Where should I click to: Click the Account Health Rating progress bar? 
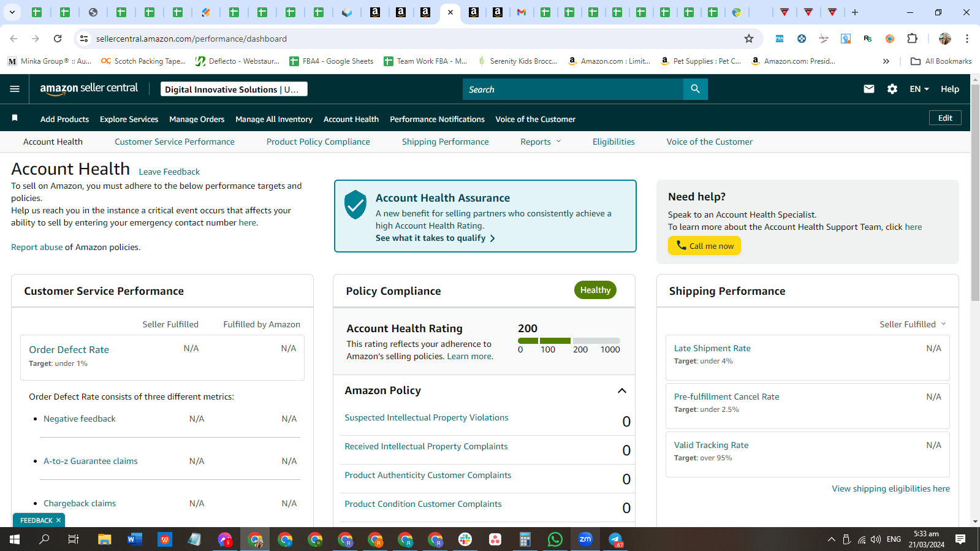569,341
